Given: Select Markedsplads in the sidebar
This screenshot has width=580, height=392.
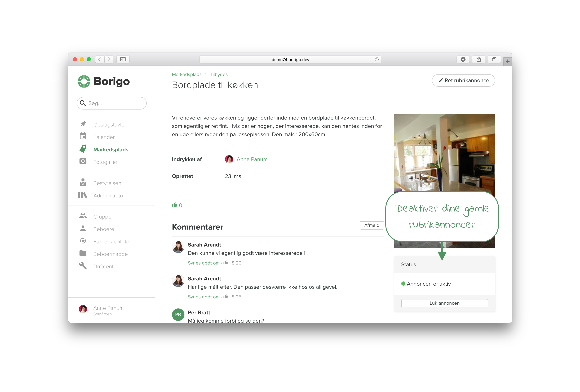Looking at the screenshot, I should pyautogui.click(x=111, y=150).
